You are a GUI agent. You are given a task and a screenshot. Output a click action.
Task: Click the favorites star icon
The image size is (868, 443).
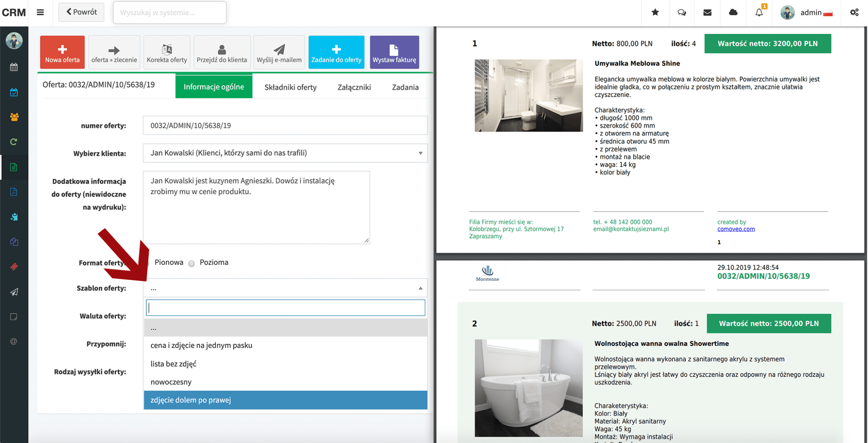pos(655,12)
